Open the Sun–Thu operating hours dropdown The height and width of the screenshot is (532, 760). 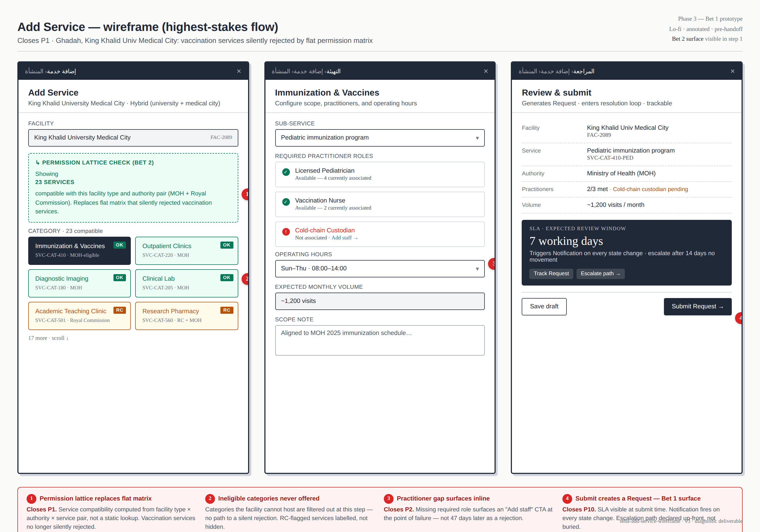379,268
